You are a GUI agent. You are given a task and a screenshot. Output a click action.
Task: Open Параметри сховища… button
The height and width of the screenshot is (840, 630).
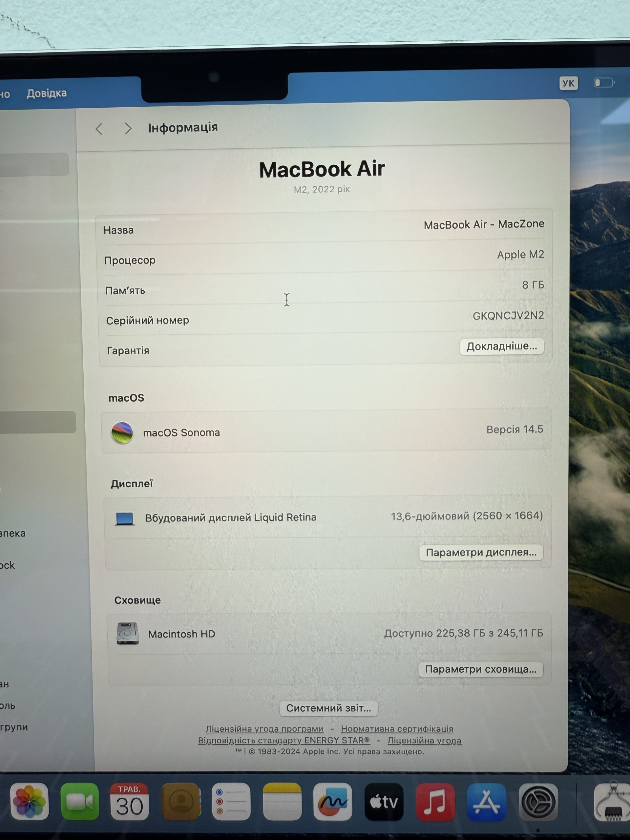(481, 669)
